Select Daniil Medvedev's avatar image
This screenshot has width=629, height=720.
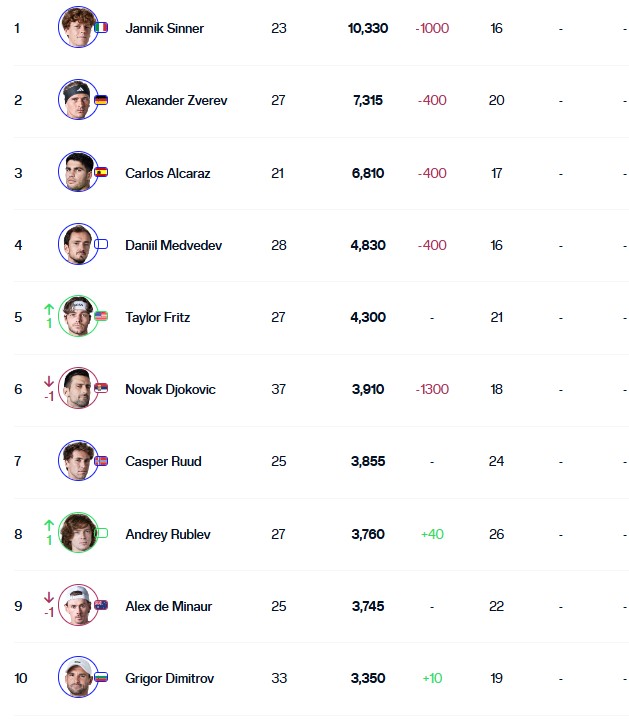tap(78, 244)
